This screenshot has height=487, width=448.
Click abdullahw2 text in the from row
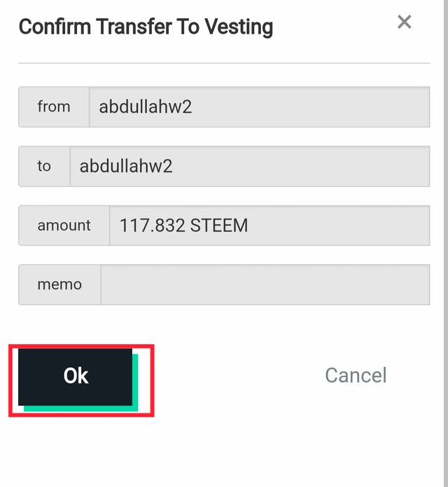(146, 107)
